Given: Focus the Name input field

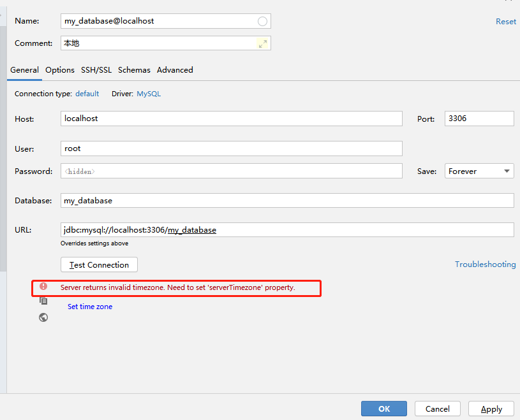Looking at the screenshot, I should [165, 21].
